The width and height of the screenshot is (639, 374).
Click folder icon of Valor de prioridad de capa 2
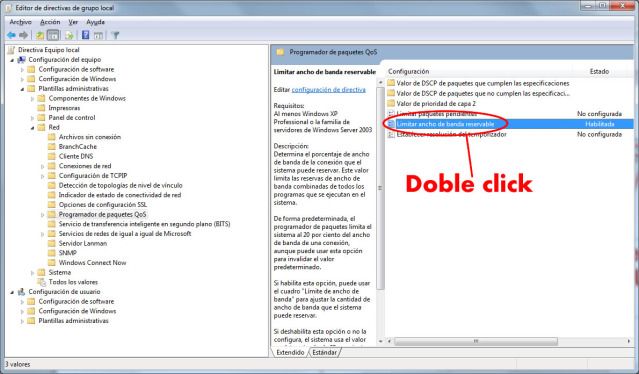pyautogui.click(x=391, y=103)
